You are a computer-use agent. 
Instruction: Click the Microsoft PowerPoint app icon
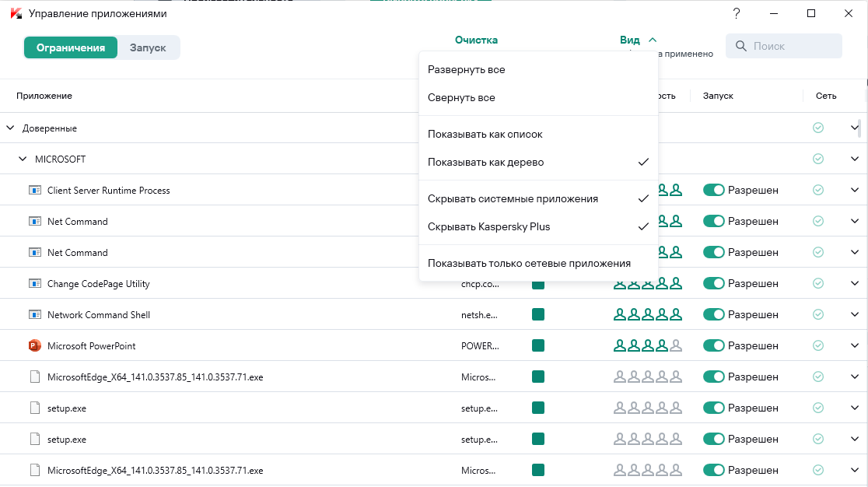(x=34, y=346)
